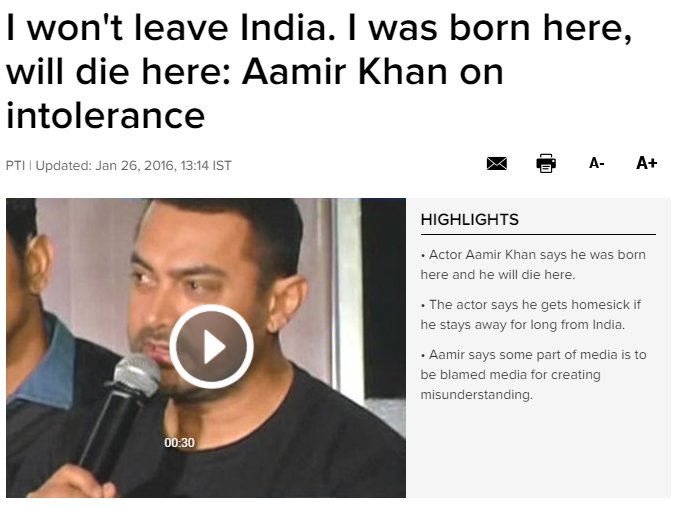Screen dimensions: 689x506
Task: Increase font size with A+ button
Action: coord(646,163)
